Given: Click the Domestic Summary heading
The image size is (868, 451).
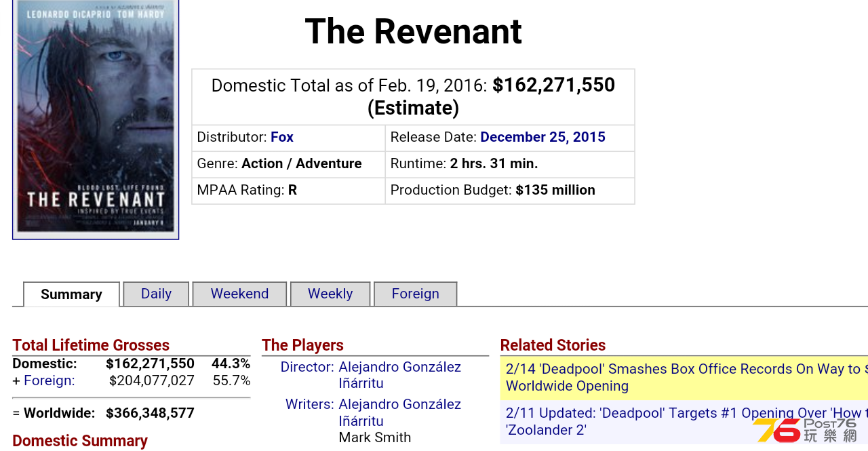Looking at the screenshot, I should click(x=80, y=441).
